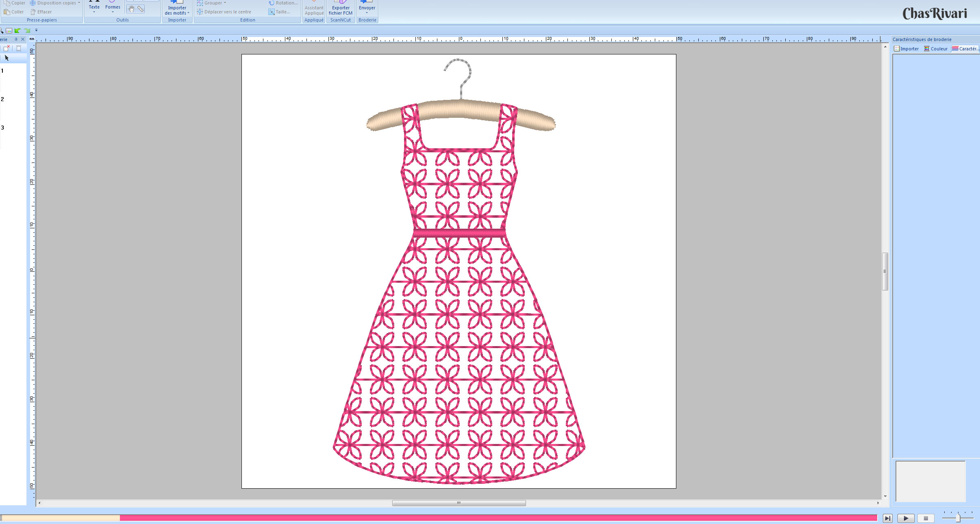Click the simulator speed slider handle
The image size is (980, 524).
pos(958,518)
